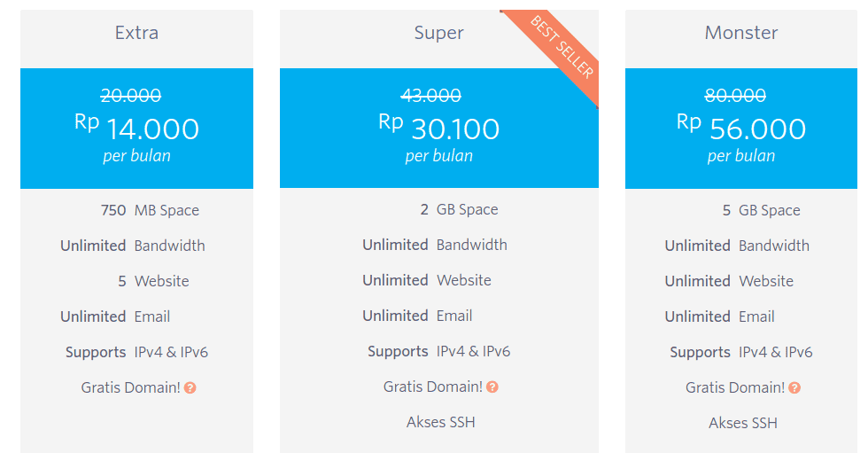The height and width of the screenshot is (453, 868).
Task: Click Akses SSH in the Super plan
Action: tap(440, 422)
